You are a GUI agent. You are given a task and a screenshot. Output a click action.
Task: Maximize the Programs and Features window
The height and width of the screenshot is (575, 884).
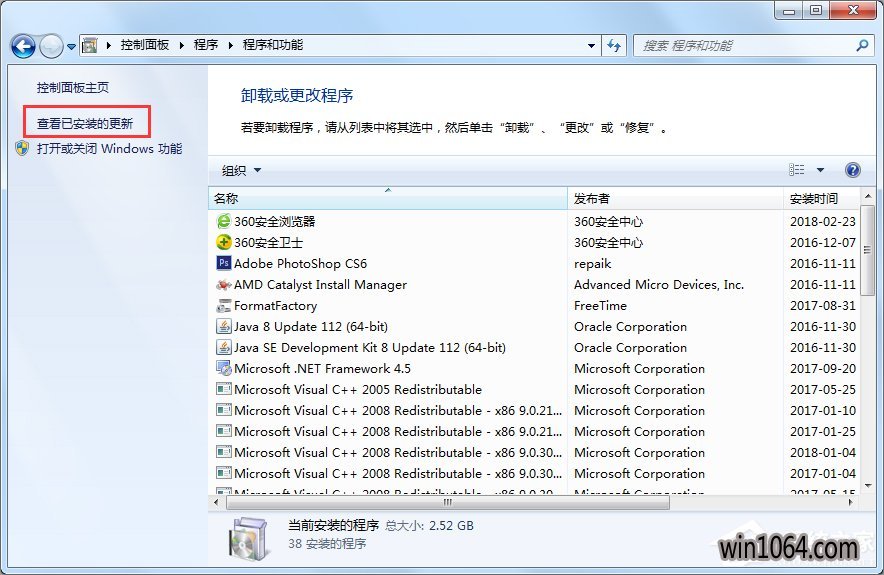point(816,10)
